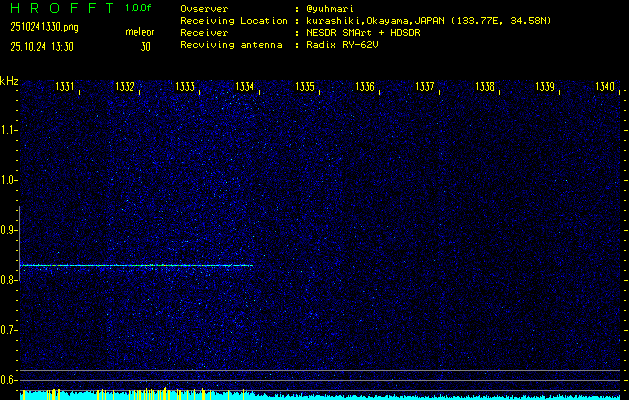629x400 pixels.
Task: Click the 0.7 frequency axis label
Action: 9,329
